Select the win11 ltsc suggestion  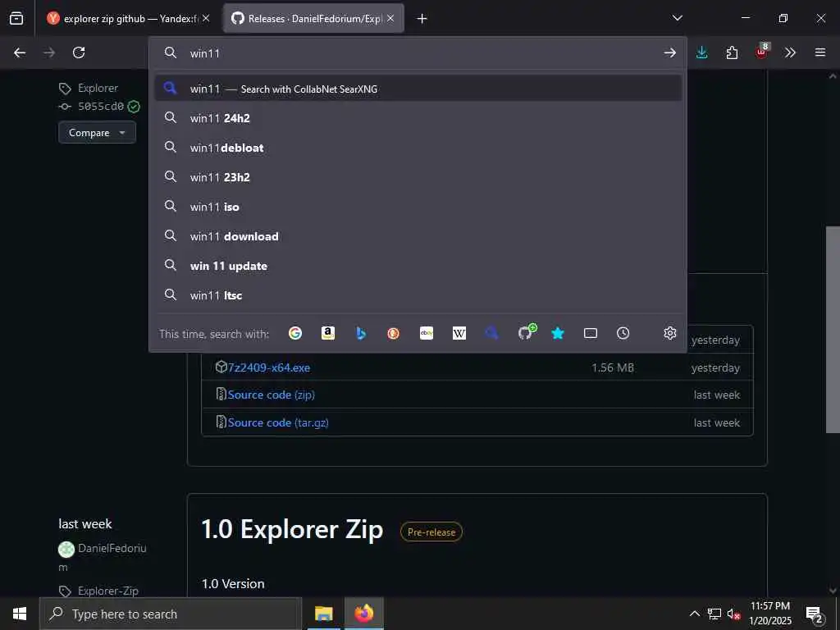418,294
